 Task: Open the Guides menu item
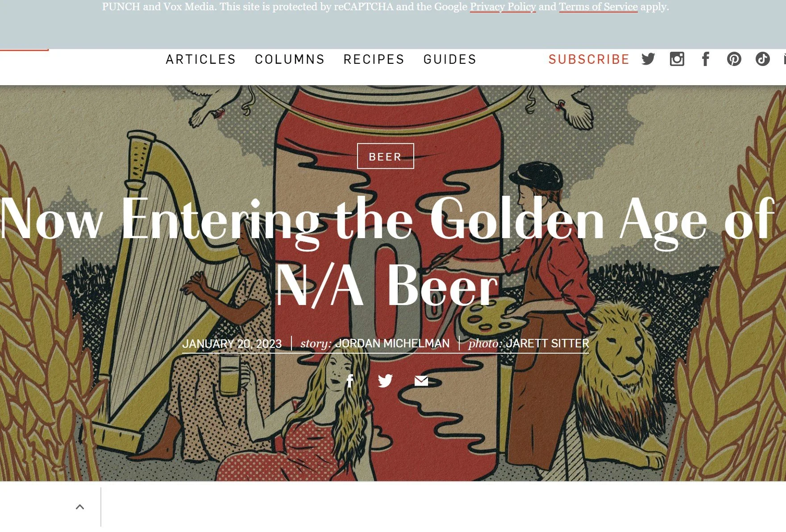click(450, 59)
